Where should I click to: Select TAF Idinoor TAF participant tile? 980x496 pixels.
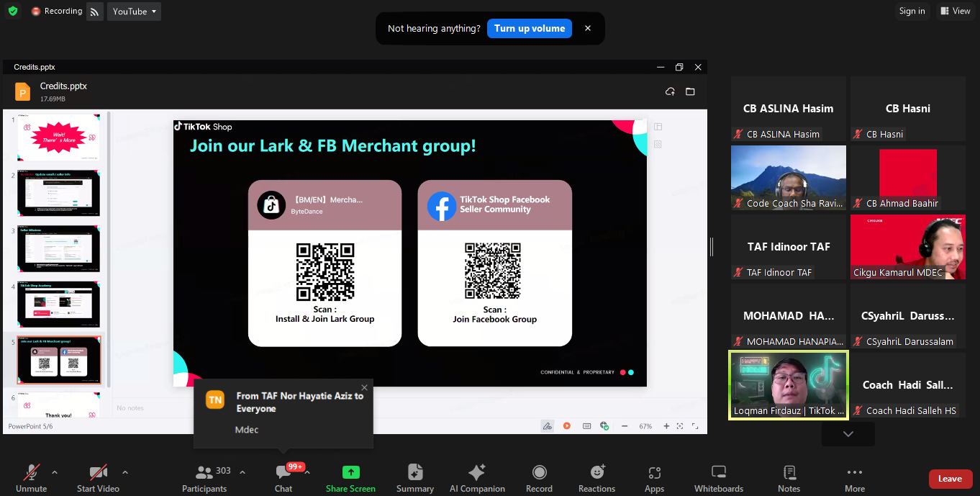pyautogui.click(x=789, y=247)
